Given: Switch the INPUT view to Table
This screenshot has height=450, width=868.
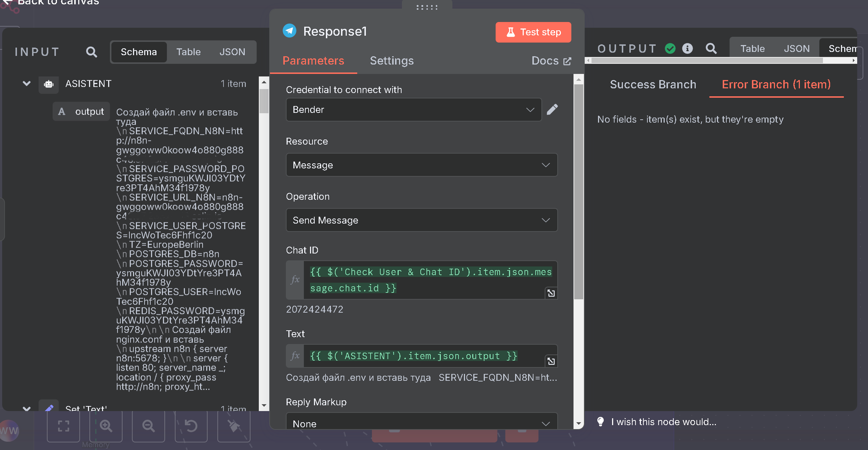Looking at the screenshot, I should (189, 52).
